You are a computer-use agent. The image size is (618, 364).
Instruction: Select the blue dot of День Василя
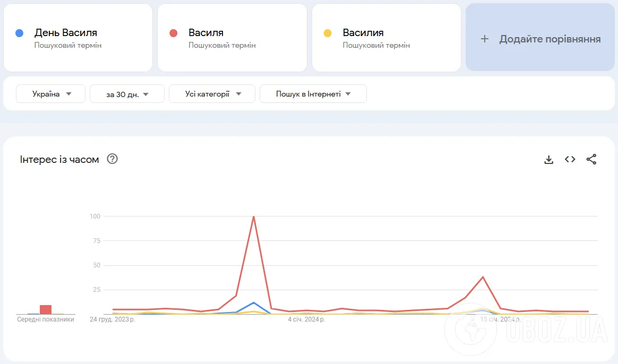[19, 33]
